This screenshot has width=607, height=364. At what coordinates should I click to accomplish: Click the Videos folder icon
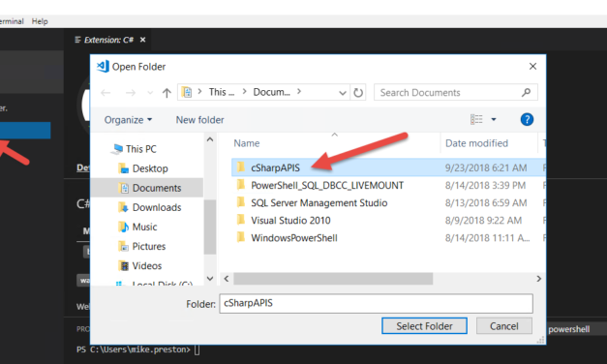coord(124,265)
